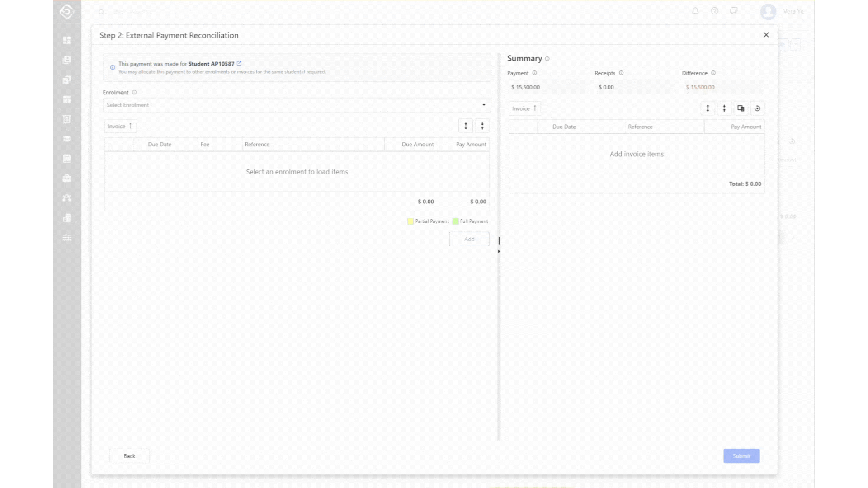868x488 pixels.
Task: Sort Summary table by Reference column
Action: coord(640,127)
